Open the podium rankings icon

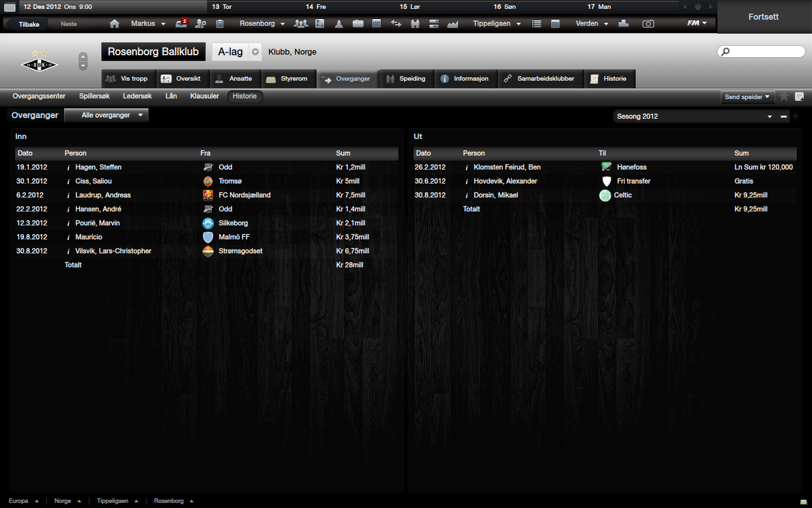click(624, 23)
